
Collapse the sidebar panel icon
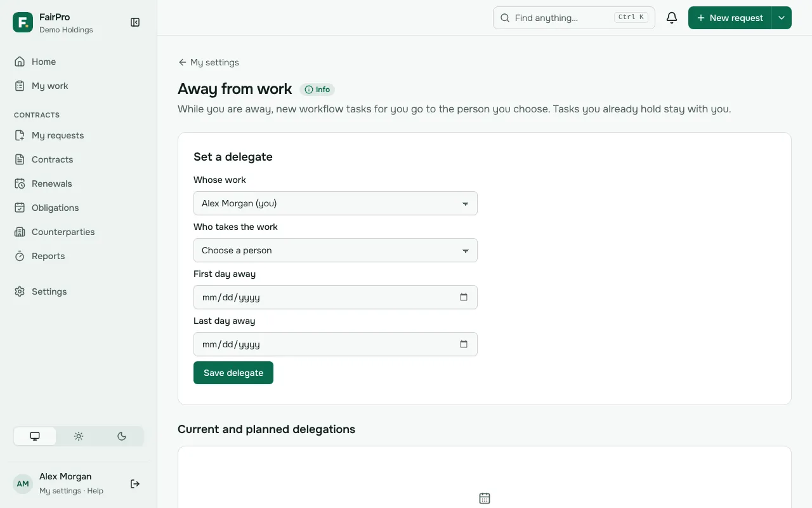click(135, 22)
